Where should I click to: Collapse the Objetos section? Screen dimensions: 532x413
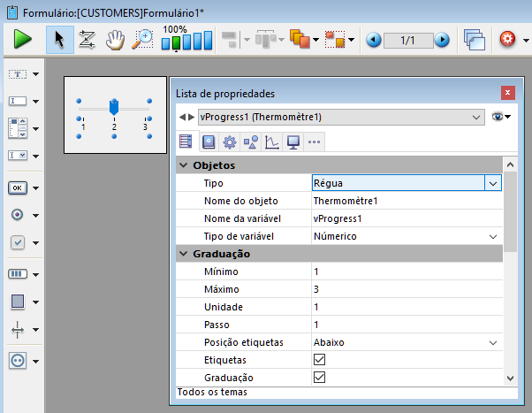(183, 165)
